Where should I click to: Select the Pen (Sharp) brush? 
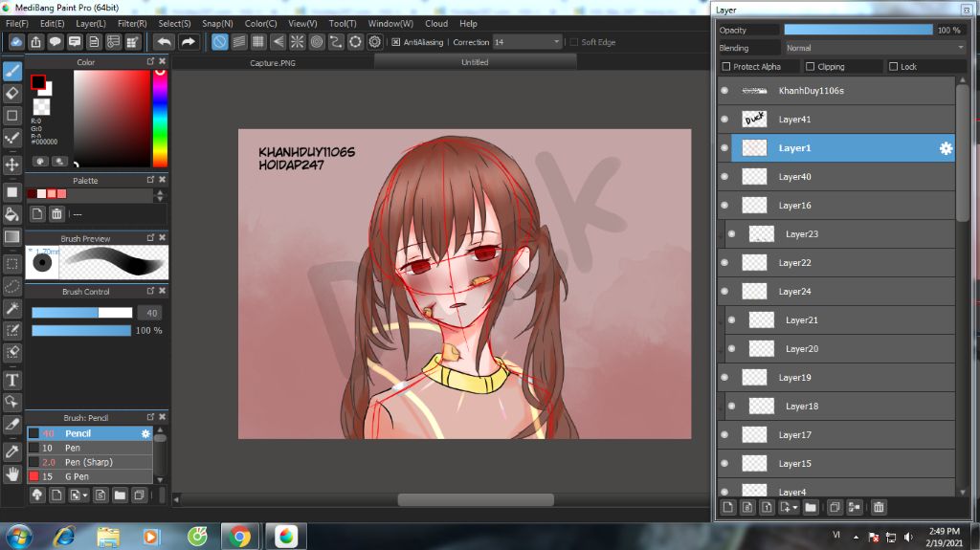click(x=90, y=462)
